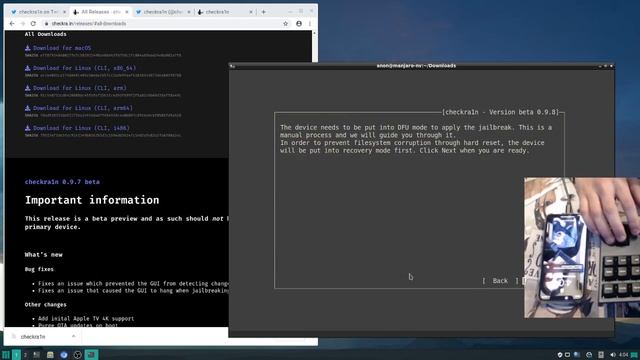The width and height of the screenshot is (640, 360).
Task: Close the last 'checkra1n' tab
Action: click(251, 12)
